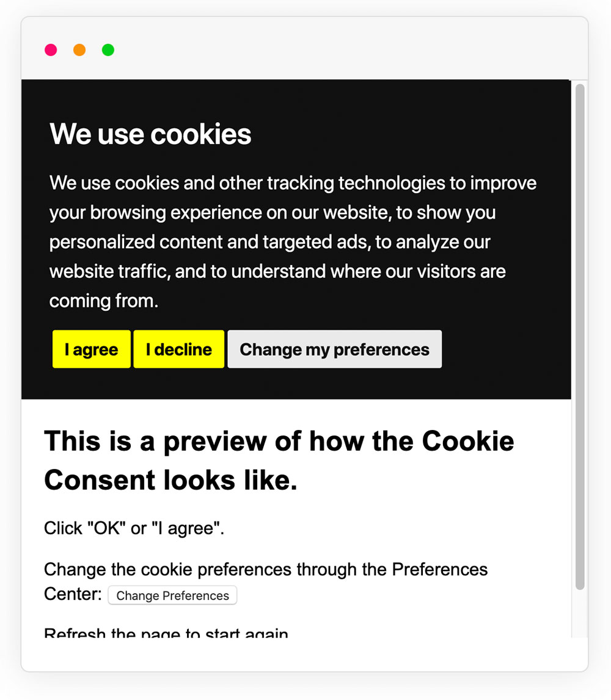The image size is (611, 700).
Task: Click the "coming from." text in the banner
Action: (x=103, y=301)
